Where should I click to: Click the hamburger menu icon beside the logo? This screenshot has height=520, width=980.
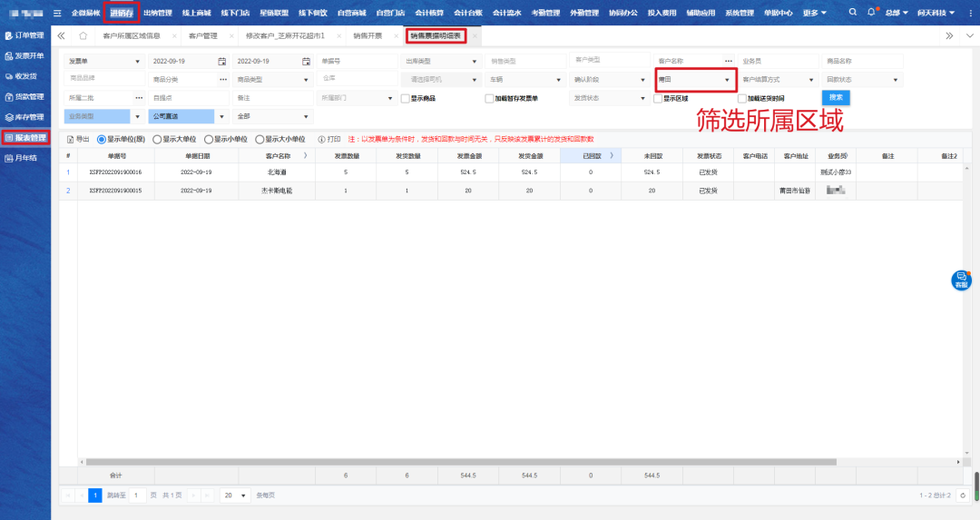pos(57,14)
